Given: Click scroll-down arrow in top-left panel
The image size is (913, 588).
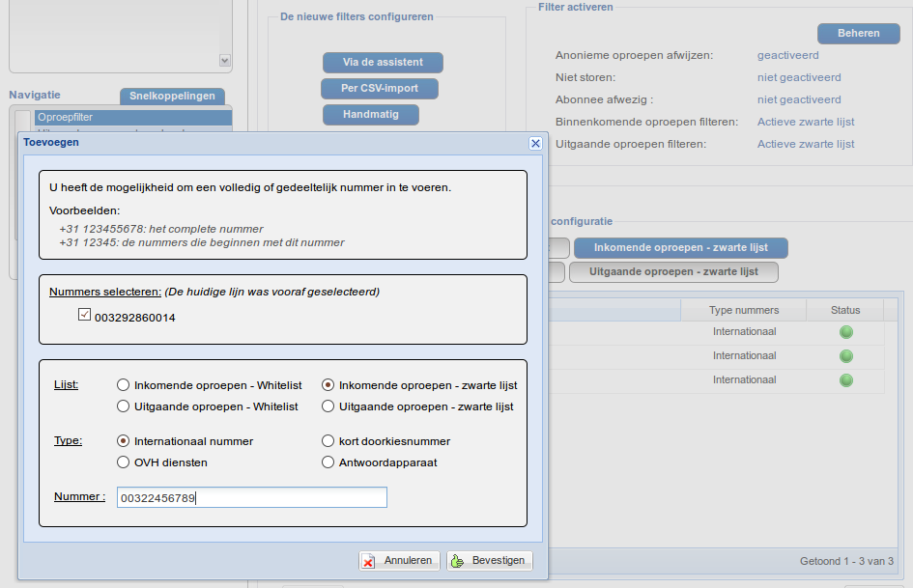Looking at the screenshot, I should pos(225,60).
